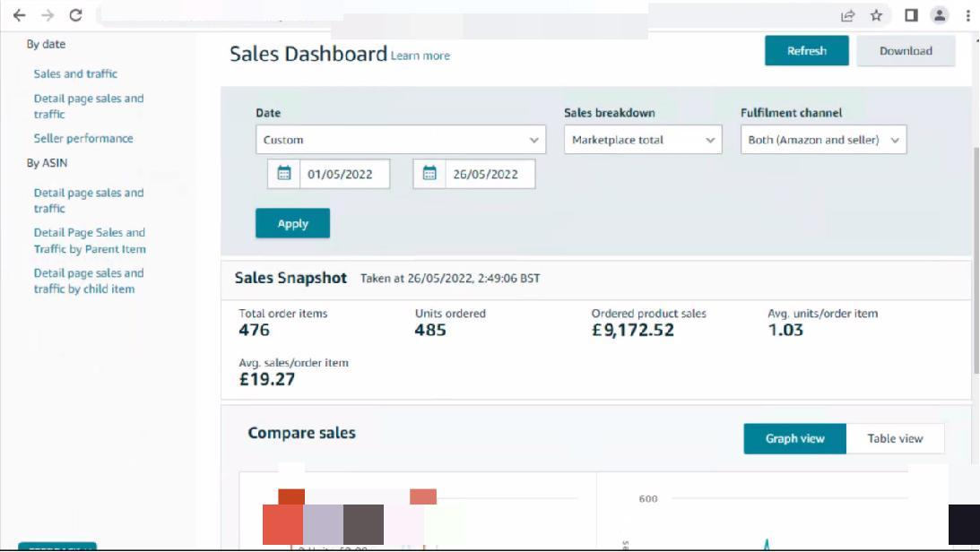
Task: Expand the Fulfilment channel dropdown
Action: (823, 140)
